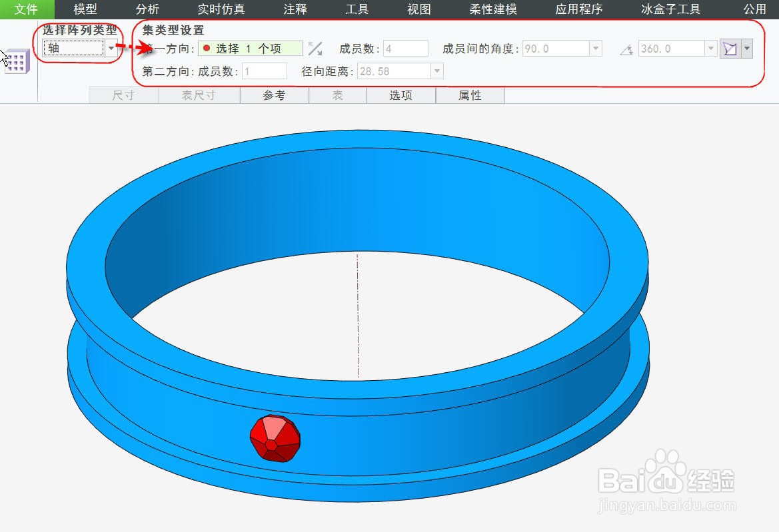Expand the 成员间的角度 dropdown arrow
Viewport: 779px width, 532px height.
pyautogui.click(x=596, y=49)
